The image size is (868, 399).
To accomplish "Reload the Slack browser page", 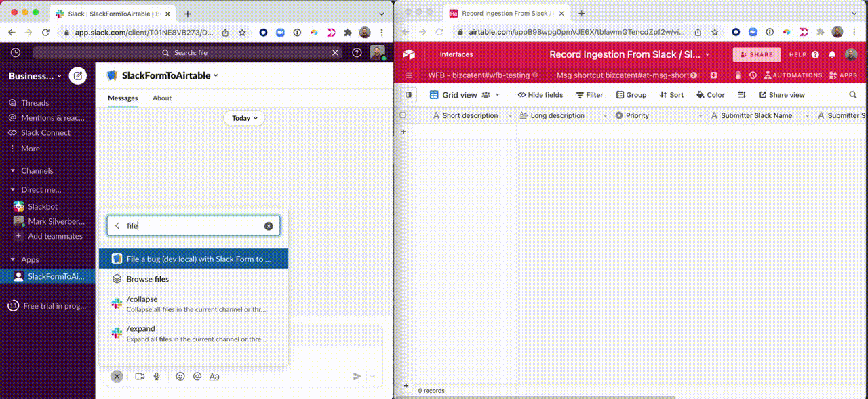I will pos(45,32).
